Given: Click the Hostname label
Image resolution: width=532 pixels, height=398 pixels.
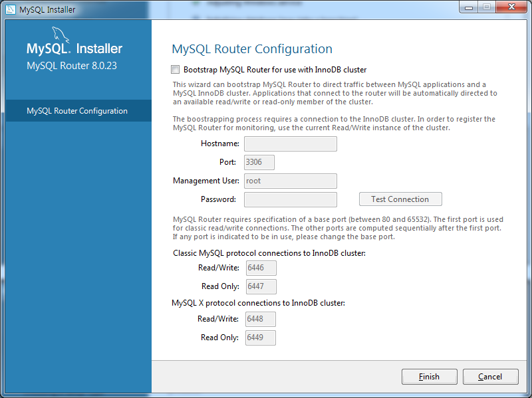Looking at the screenshot, I should [220, 144].
